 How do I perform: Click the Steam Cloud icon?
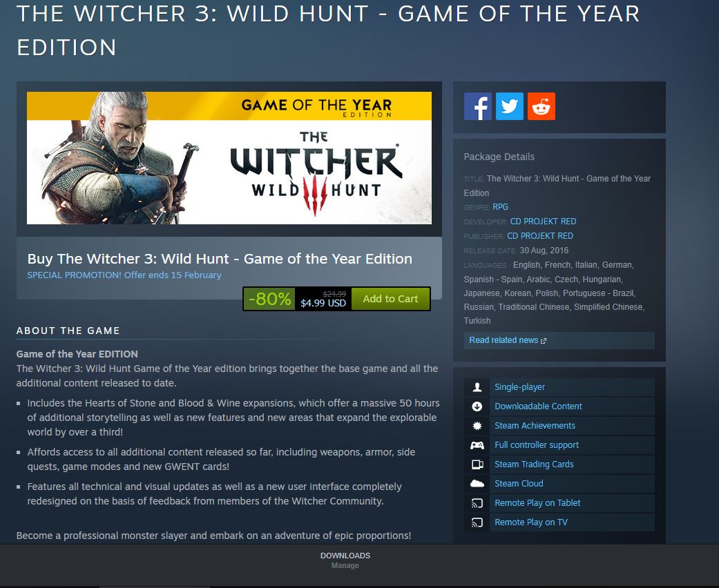pos(477,484)
